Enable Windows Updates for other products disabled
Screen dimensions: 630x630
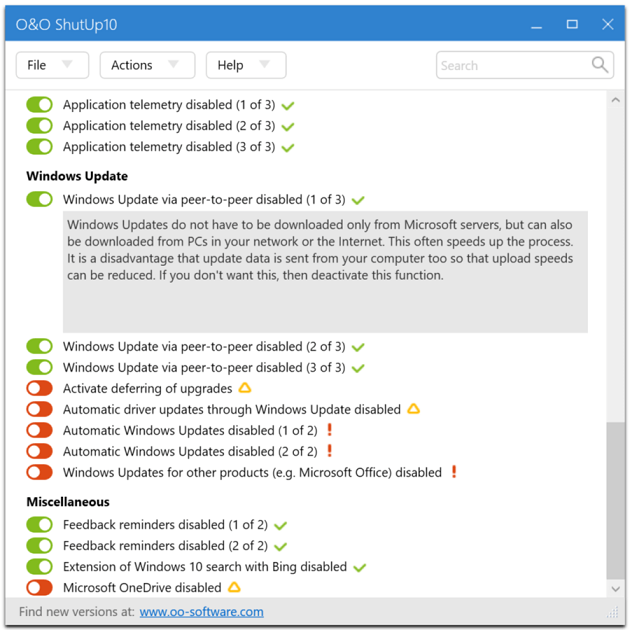pos(39,472)
